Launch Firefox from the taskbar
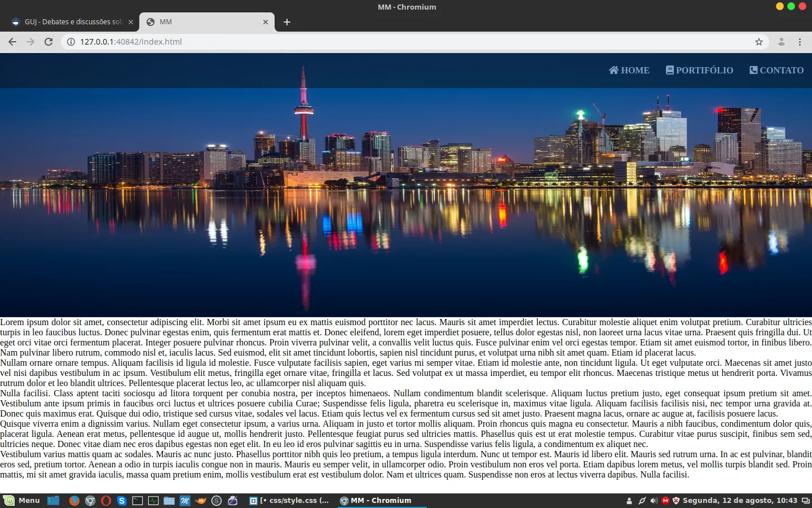 [x=74, y=501]
